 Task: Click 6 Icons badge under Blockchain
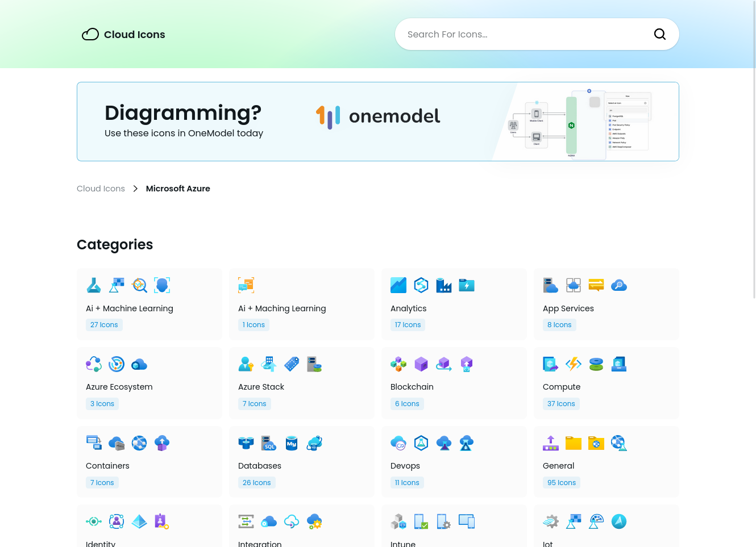(x=407, y=404)
